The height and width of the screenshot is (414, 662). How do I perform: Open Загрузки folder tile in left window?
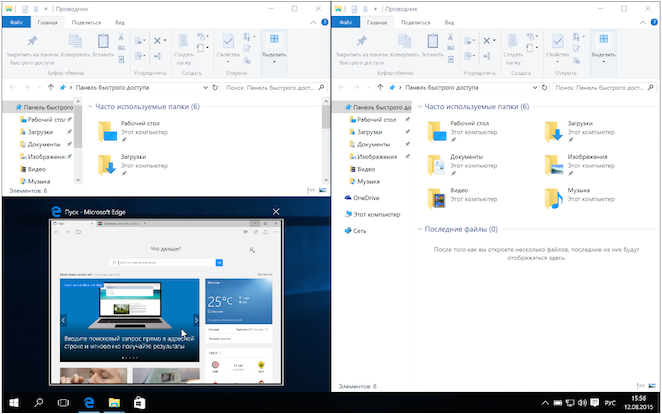pos(133,164)
